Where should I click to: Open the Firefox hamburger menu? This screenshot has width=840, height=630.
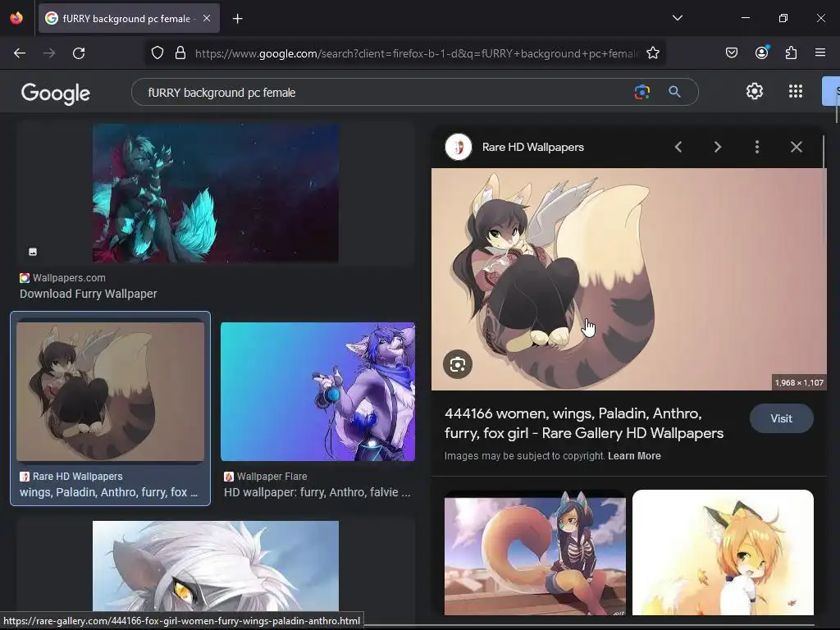click(820, 52)
